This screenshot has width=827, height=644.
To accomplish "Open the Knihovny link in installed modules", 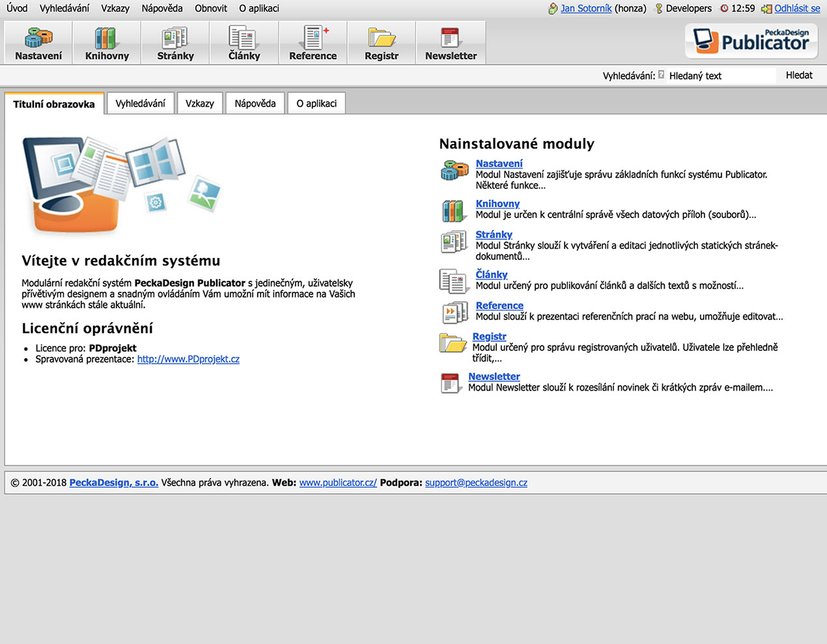I will [x=498, y=203].
